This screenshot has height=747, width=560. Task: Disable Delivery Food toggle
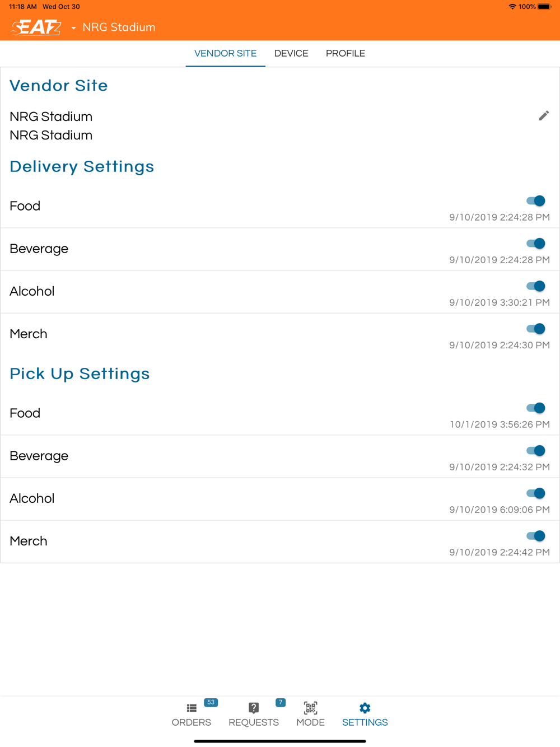536,200
